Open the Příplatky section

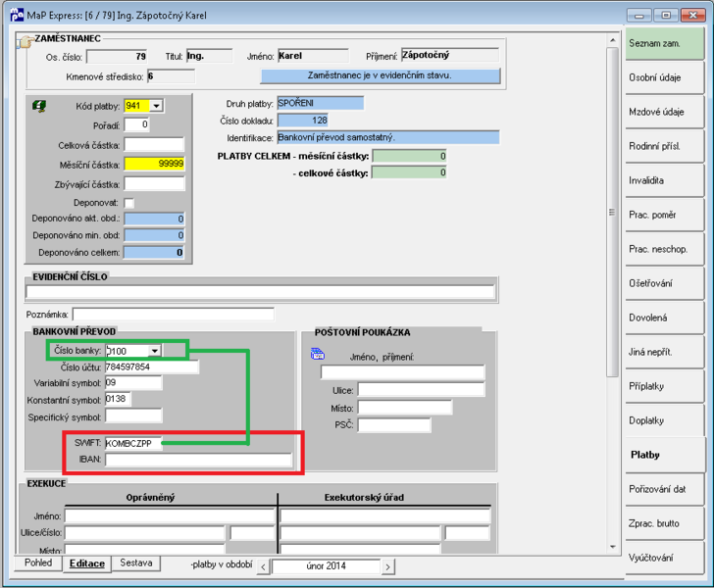click(x=664, y=386)
